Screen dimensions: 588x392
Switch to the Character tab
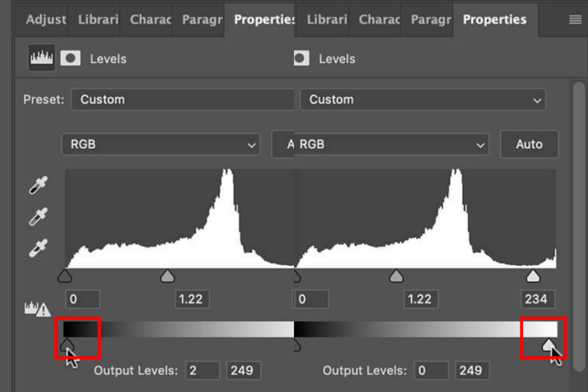pyautogui.click(x=149, y=19)
